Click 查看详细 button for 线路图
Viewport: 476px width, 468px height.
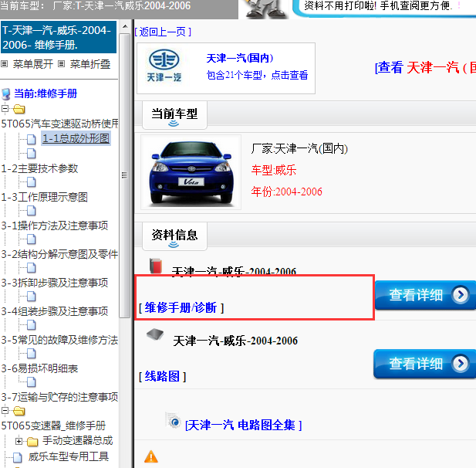pos(424,364)
